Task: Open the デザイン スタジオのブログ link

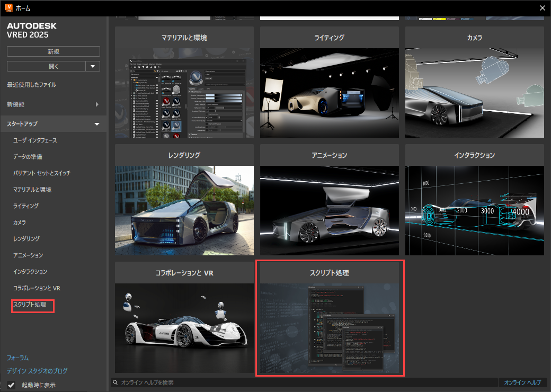Action: (37, 371)
